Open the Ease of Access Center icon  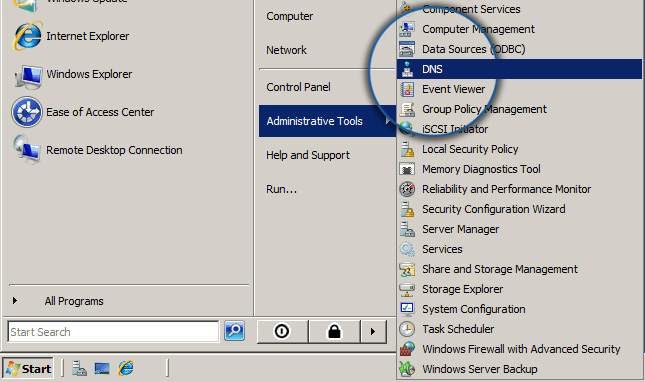27,112
